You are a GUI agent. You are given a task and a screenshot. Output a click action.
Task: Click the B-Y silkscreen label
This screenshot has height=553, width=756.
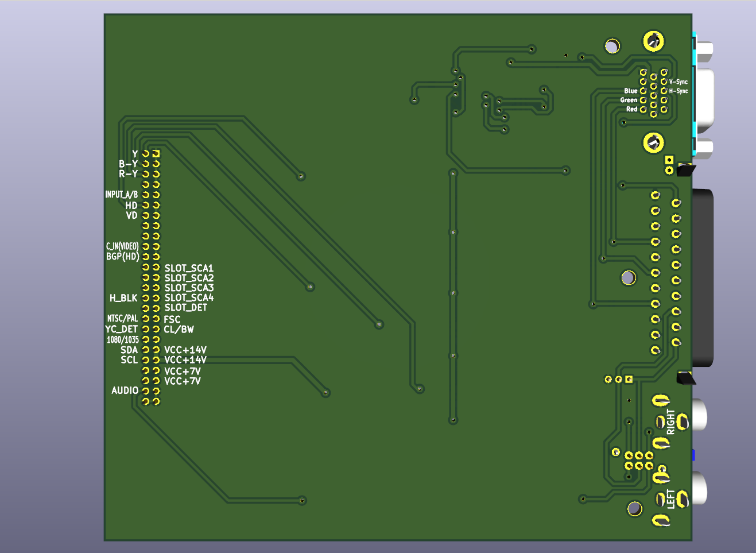tap(128, 164)
